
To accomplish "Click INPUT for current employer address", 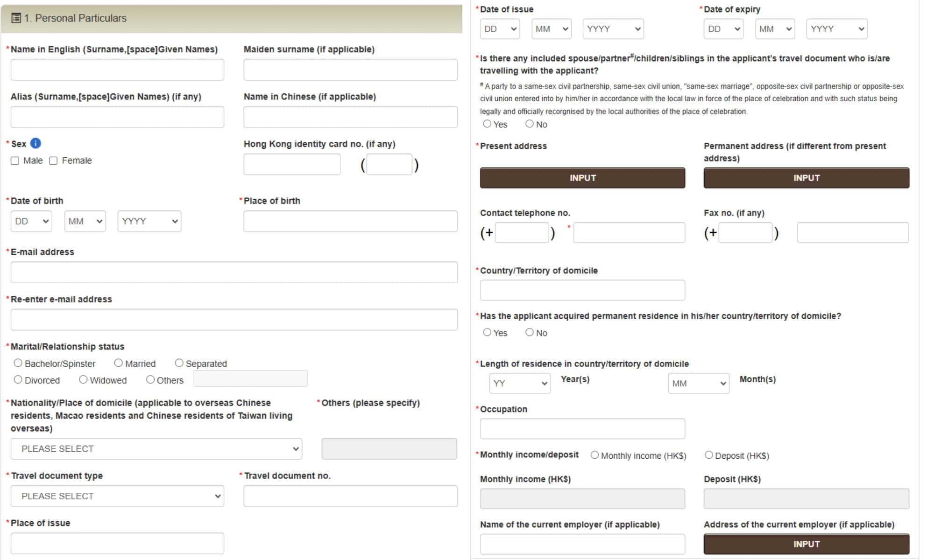I will click(806, 544).
